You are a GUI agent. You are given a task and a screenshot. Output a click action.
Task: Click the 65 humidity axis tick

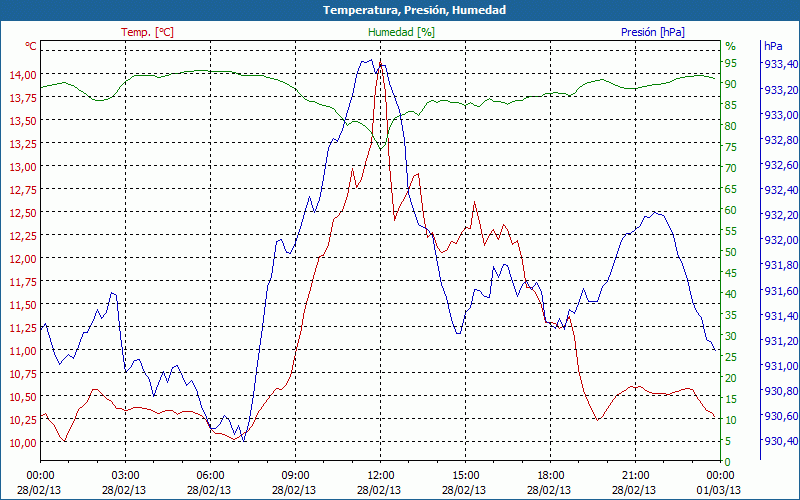pyautogui.click(x=731, y=189)
